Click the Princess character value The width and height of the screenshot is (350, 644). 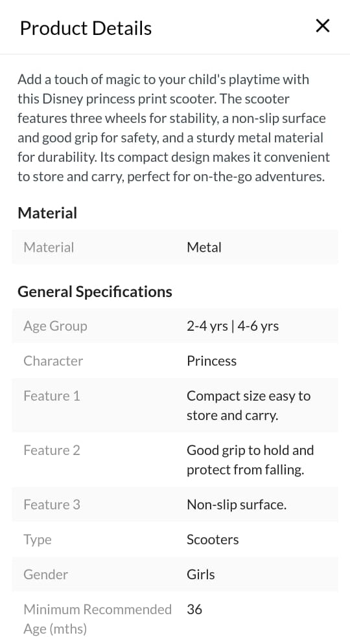tap(211, 361)
